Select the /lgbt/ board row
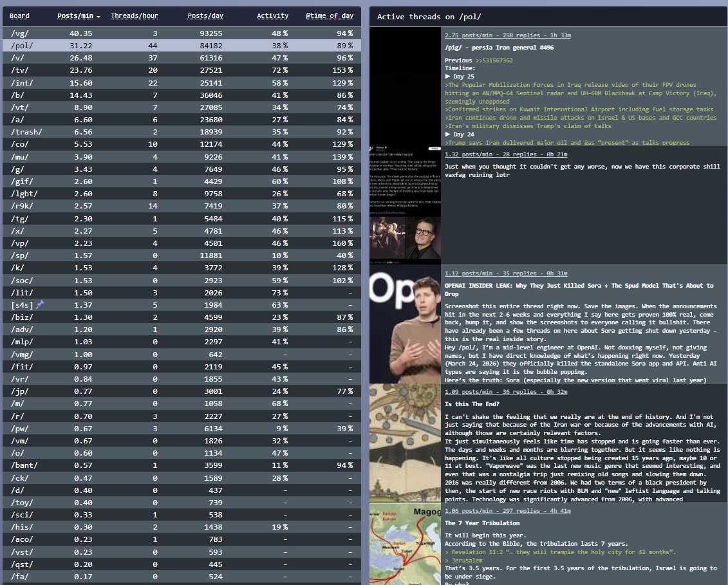 (x=182, y=194)
